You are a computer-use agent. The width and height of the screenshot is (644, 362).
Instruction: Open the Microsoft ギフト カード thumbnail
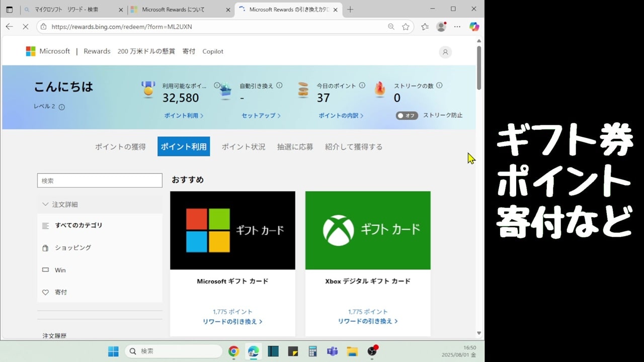(x=232, y=230)
